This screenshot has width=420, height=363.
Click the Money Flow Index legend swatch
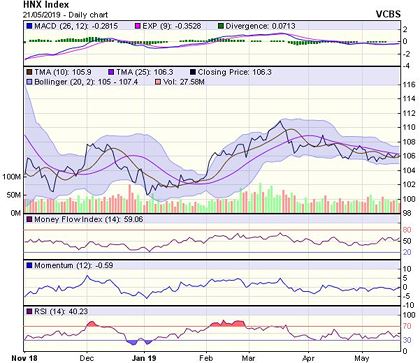coord(29,219)
